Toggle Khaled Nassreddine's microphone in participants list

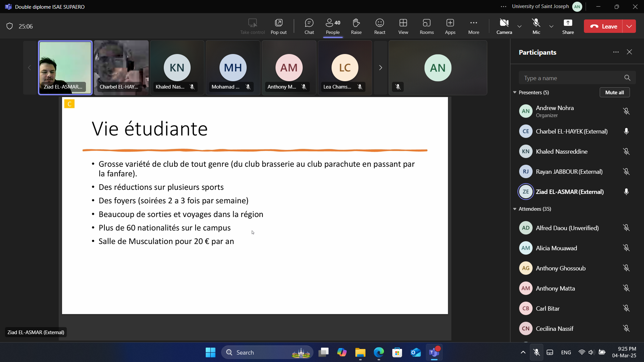[626, 152]
